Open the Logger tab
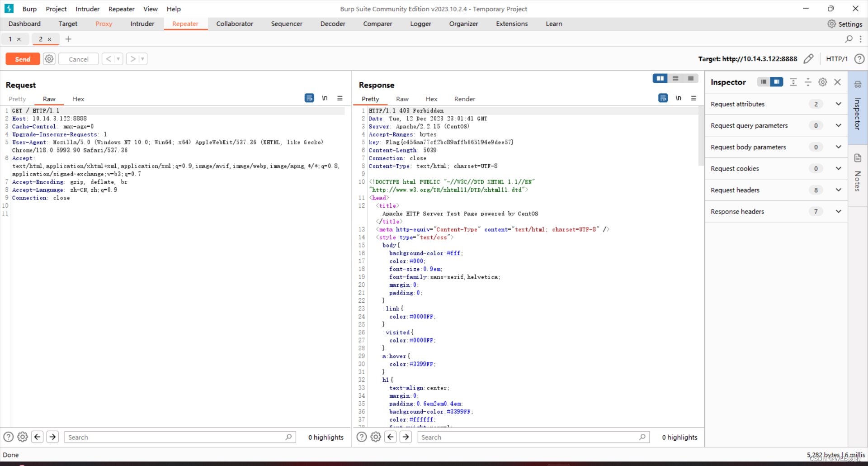The height and width of the screenshot is (466, 868). (x=420, y=24)
